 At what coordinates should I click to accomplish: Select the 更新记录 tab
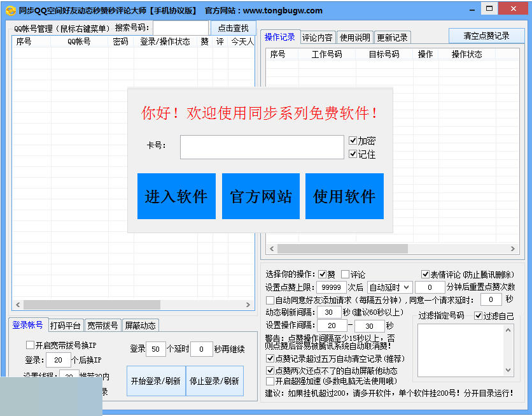coord(391,38)
